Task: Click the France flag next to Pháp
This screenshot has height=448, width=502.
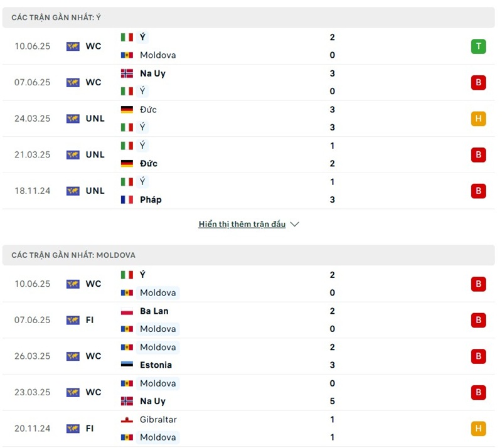Action: tap(127, 200)
